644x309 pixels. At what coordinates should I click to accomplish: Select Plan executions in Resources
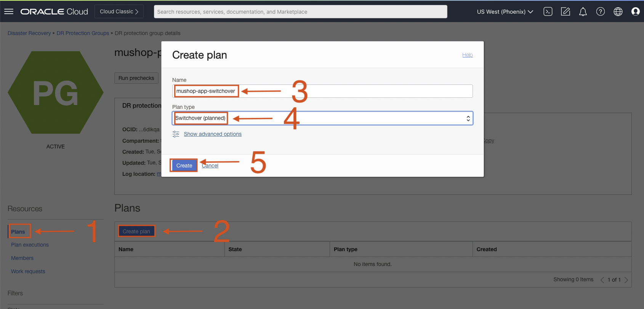coord(30,245)
